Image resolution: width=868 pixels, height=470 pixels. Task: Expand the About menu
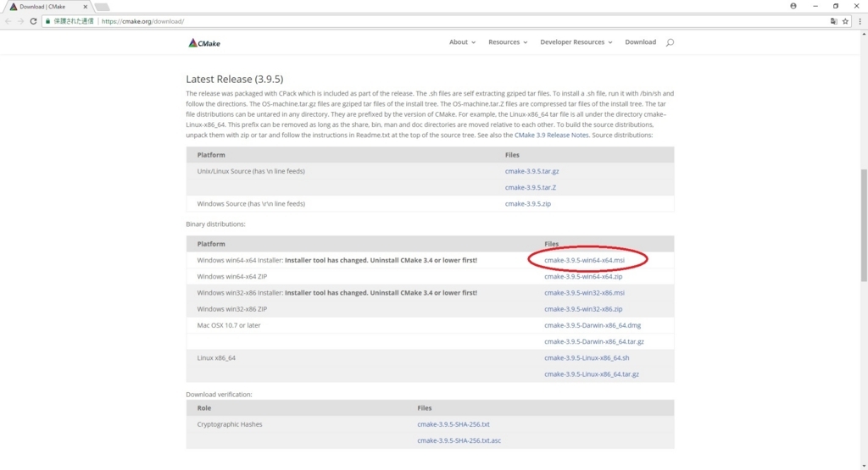tap(462, 42)
